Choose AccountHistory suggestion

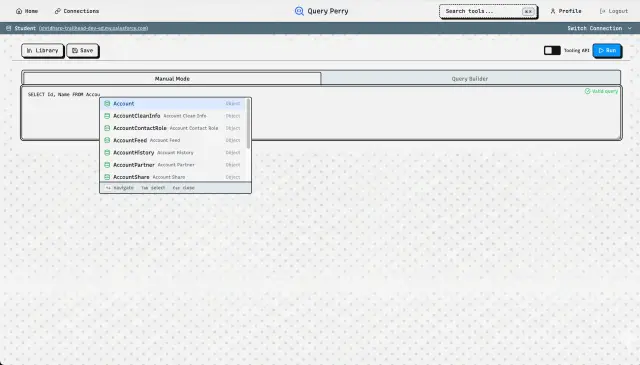(173, 153)
